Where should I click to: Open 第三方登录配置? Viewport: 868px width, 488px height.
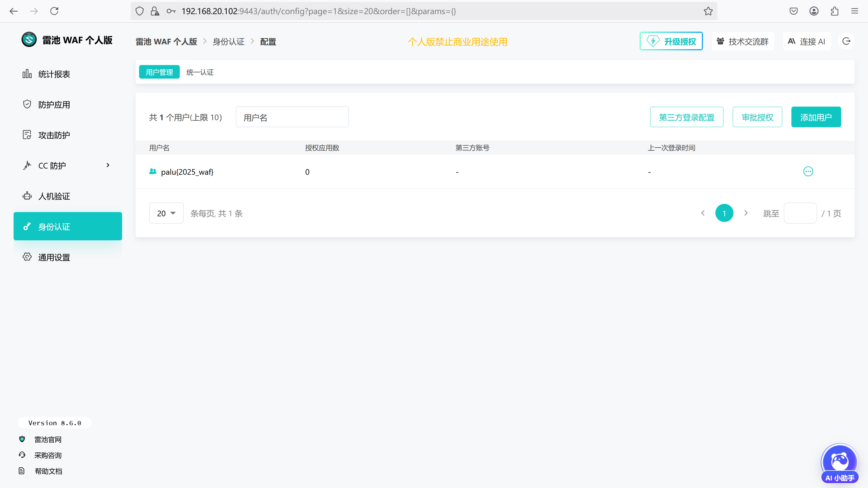pyautogui.click(x=686, y=117)
